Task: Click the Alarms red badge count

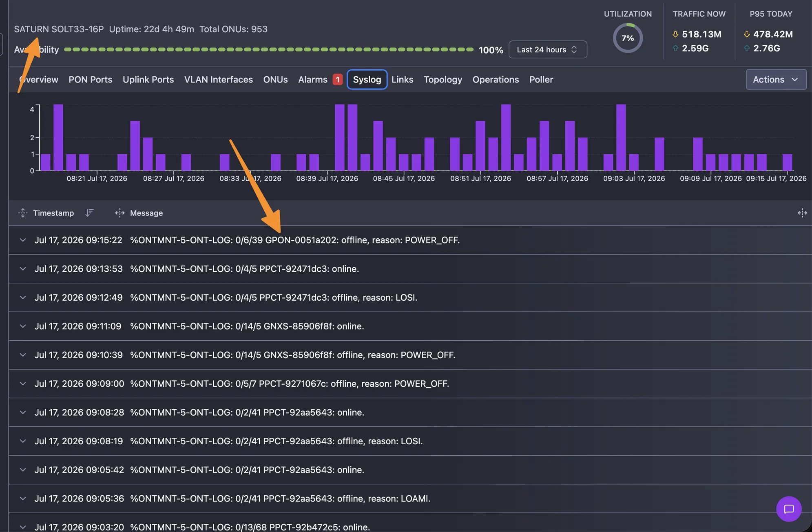Action: 337,80
